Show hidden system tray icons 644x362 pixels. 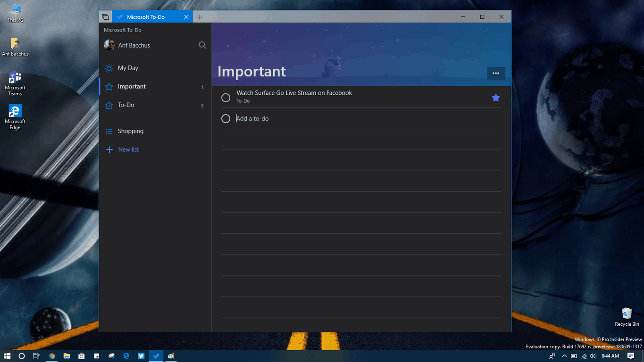tap(564, 356)
